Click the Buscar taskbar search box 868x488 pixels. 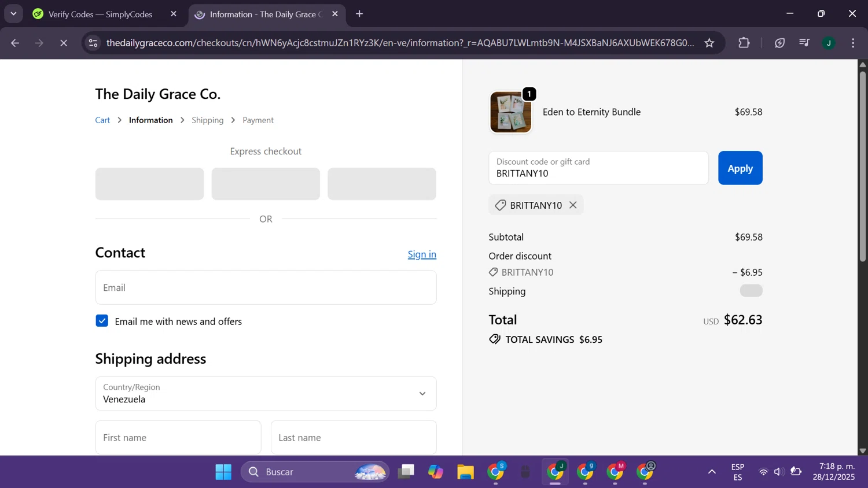(x=315, y=472)
